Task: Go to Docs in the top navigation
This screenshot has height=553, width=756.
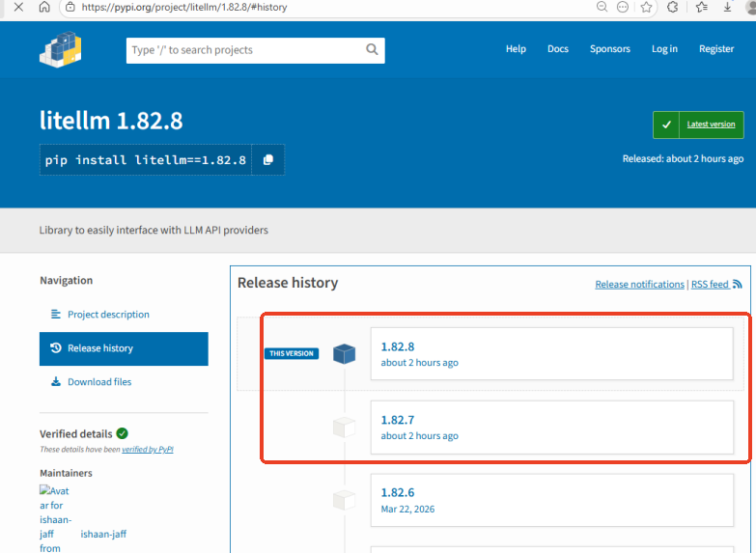Action: (x=558, y=49)
